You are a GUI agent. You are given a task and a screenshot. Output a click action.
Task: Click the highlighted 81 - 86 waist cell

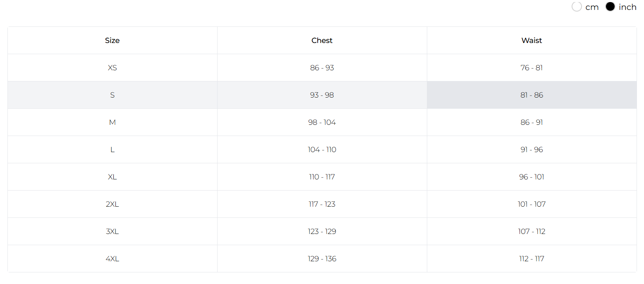[532, 95]
